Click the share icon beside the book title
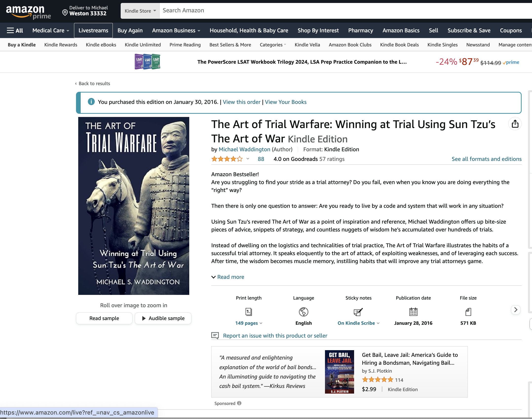The height and width of the screenshot is (419, 532). coord(515,124)
